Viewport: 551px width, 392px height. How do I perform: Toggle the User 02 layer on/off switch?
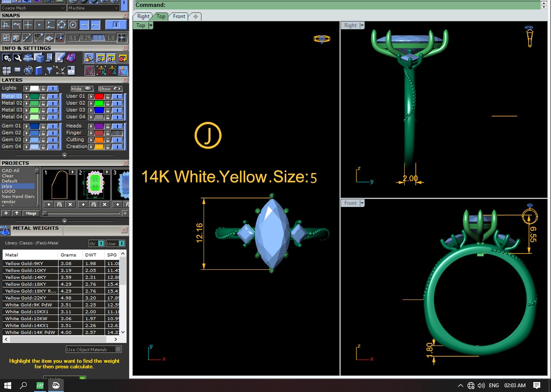click(x=117, y=103)
